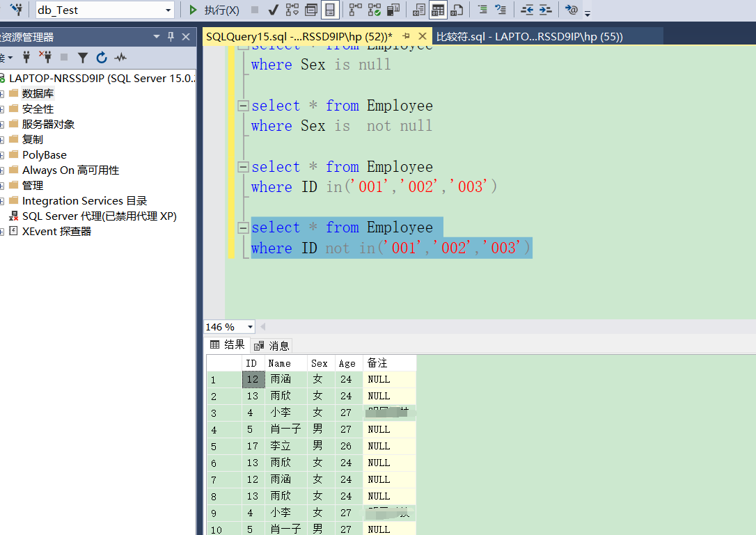Uncomment the selected lines icon
Image resolution: width=756 pixels, height=535 pixels.
[x=501, y=10]
